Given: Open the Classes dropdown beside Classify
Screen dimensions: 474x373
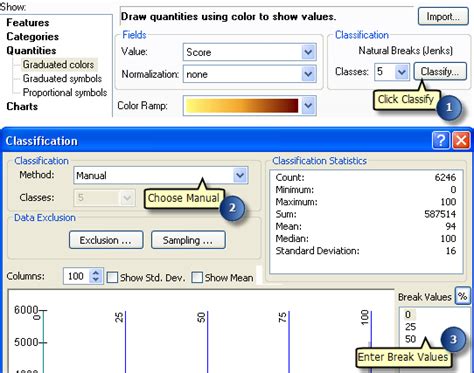Looking at the screenshot, I should click(x=402, y=71).
